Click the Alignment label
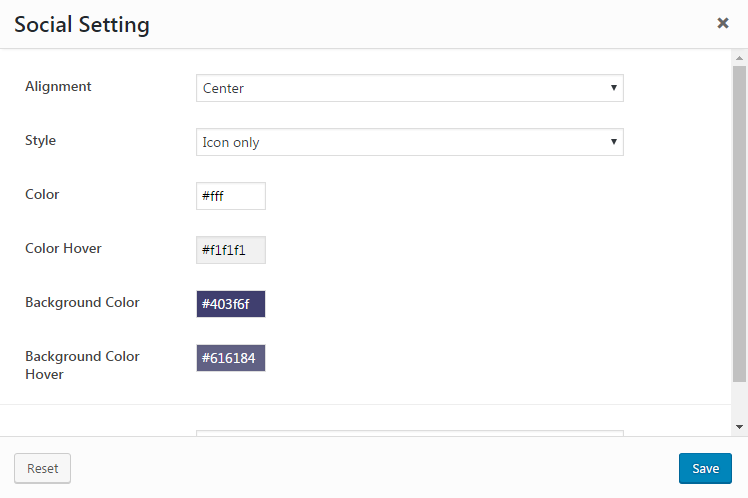Screen dimensions: 748x498 point(58,87)
